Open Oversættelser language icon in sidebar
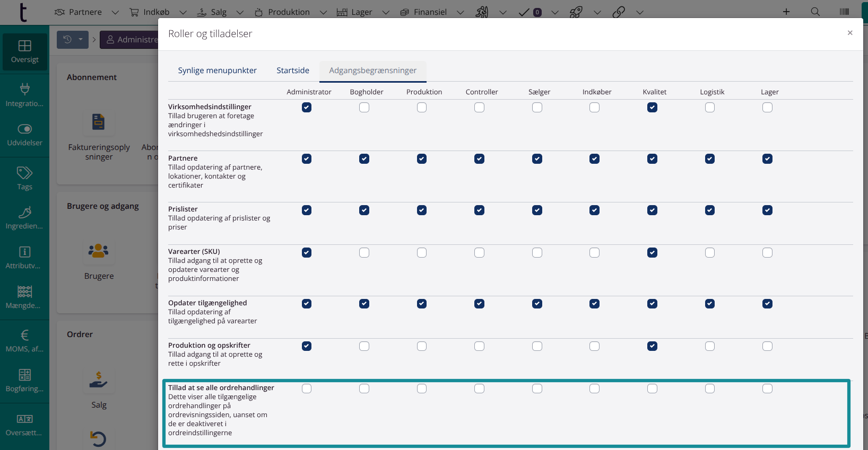Image resolution: width=868 pixels, height=450 pixels. [x=24, y=419]
